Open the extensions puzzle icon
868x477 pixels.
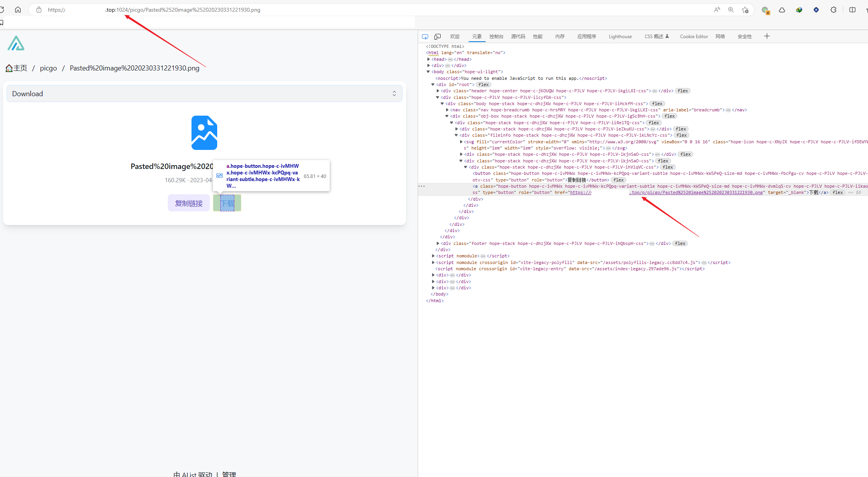pos(833,10)
